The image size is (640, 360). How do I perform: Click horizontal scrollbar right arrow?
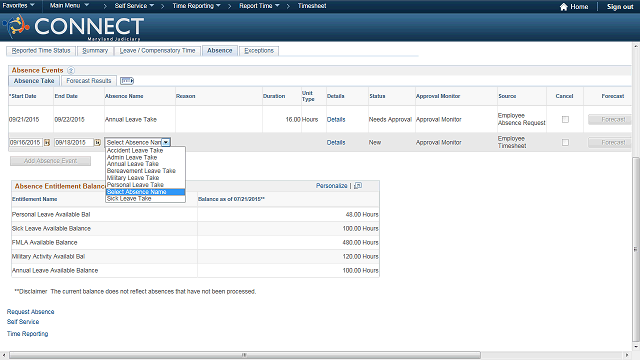[x=627, y=355]
